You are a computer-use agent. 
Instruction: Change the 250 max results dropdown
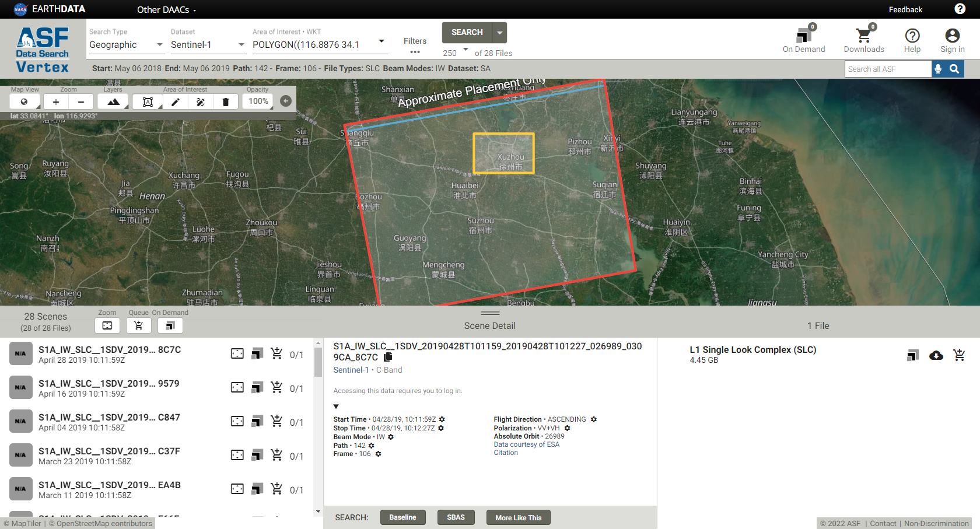point(456,52)
